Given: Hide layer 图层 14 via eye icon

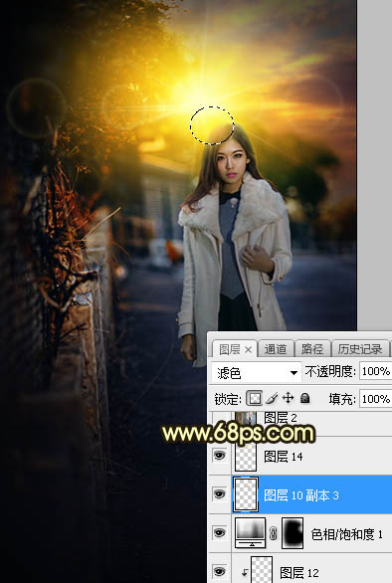Looking at the screenshot, I should 220,456.
